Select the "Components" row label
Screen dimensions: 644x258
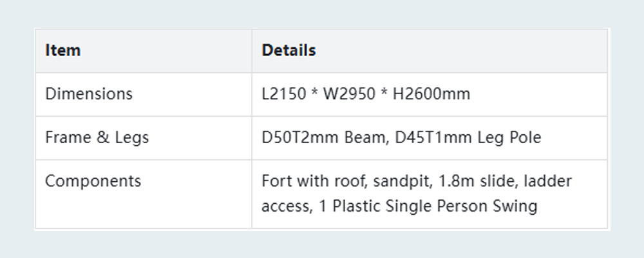click(x=93, y=181)
